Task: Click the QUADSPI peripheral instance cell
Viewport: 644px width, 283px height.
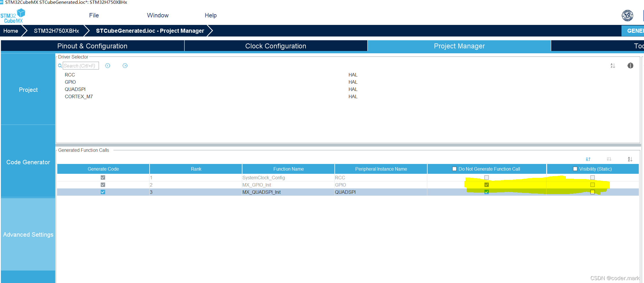Action: coord(381,192)
